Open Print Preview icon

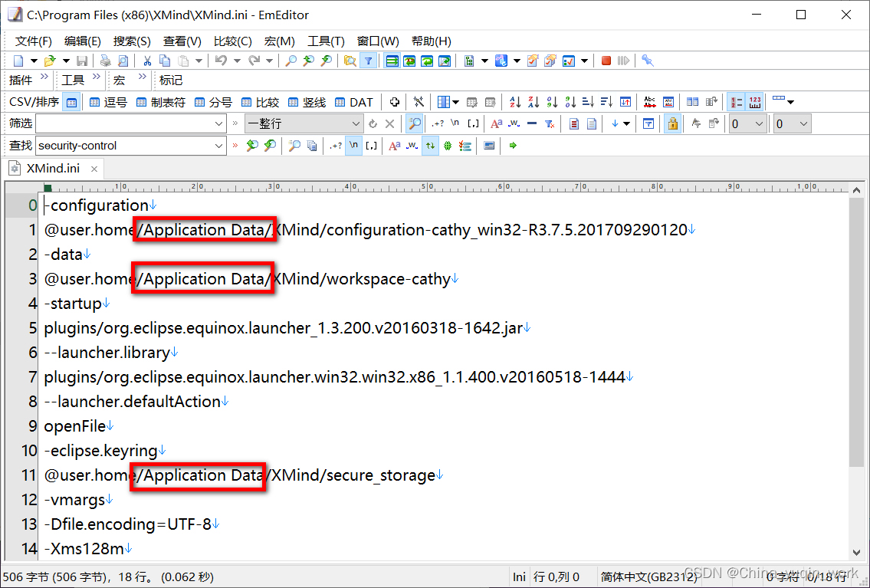[x=123, y=61]
